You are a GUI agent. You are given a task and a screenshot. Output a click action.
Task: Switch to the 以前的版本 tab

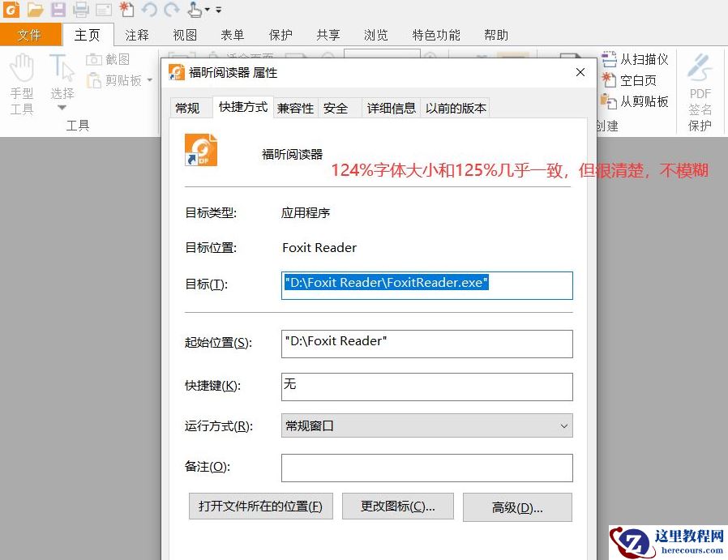[x=455, y=107]
